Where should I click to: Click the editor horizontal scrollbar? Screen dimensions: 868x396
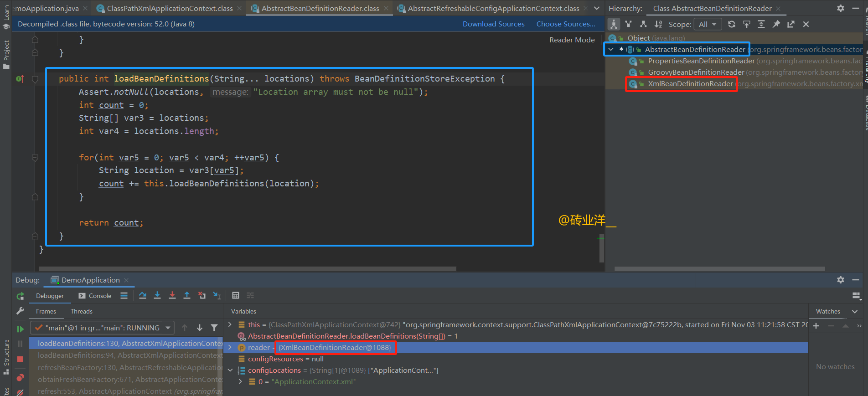pyautogui.click(x=248, y=269)
